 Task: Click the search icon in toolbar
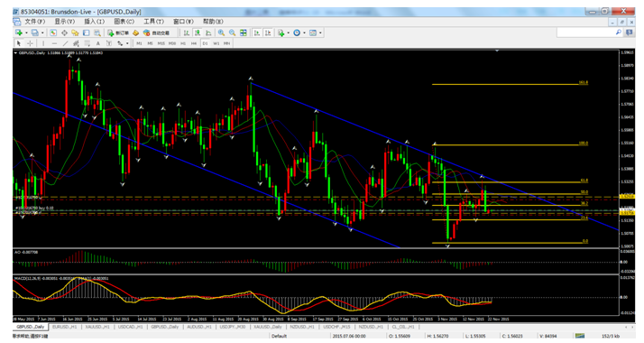coord(619,32)
